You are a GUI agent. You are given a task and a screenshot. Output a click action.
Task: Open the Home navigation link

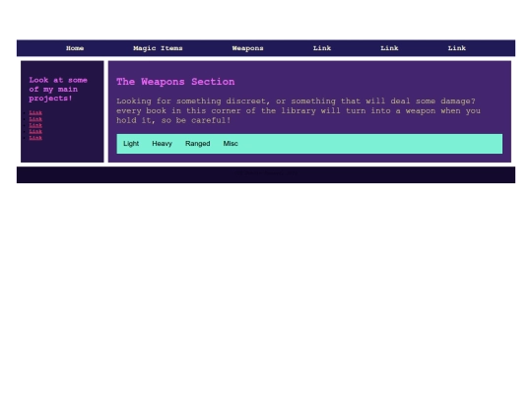pyautogui.click(x=75, y=48)
